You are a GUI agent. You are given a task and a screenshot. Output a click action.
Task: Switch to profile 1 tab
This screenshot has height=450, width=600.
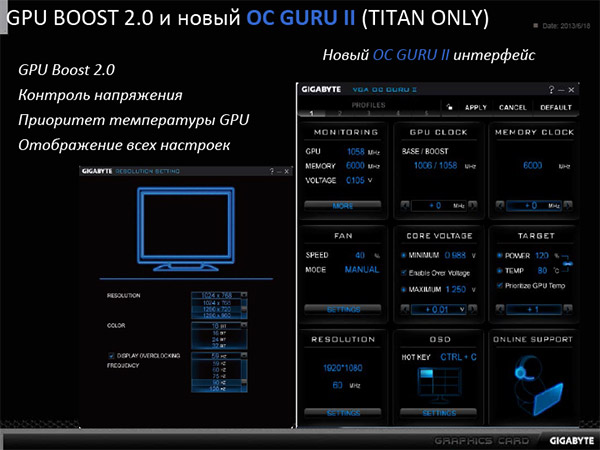311,113
